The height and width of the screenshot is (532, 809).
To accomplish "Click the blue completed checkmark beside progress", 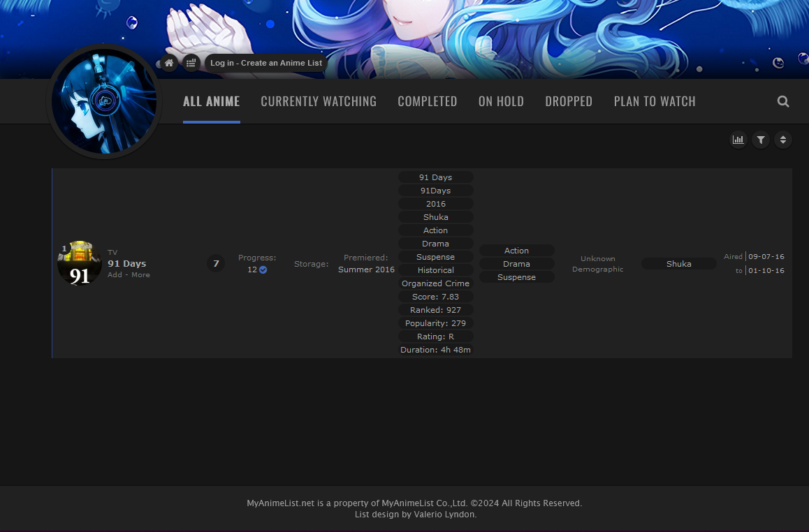I will [263, 269].
